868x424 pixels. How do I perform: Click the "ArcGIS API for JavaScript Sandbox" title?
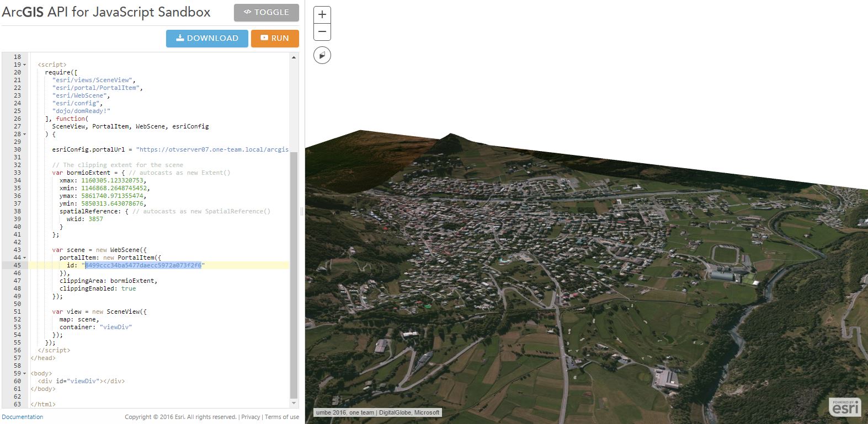pos(106,12)
